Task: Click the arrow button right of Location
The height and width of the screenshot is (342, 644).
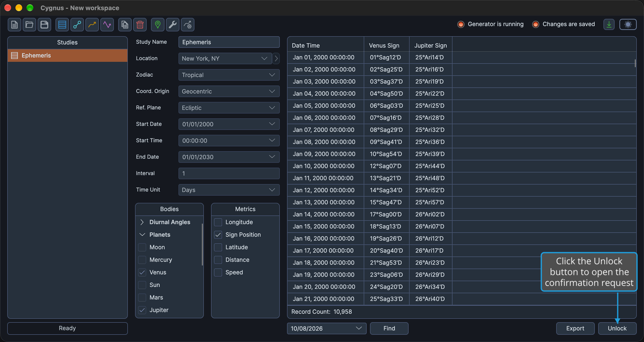Action: [x=276, y=58]
